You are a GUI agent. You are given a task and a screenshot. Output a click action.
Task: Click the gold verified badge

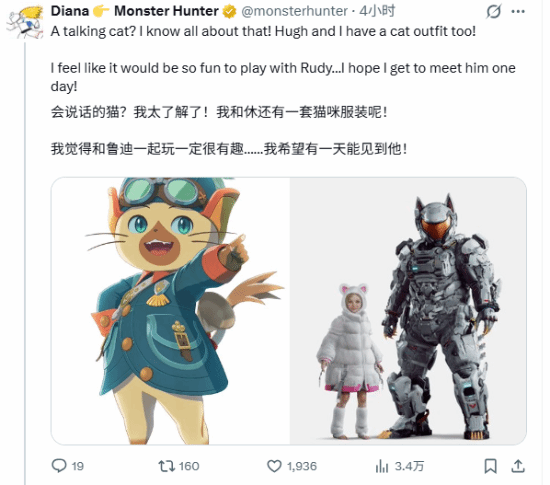tap(229, 12)
